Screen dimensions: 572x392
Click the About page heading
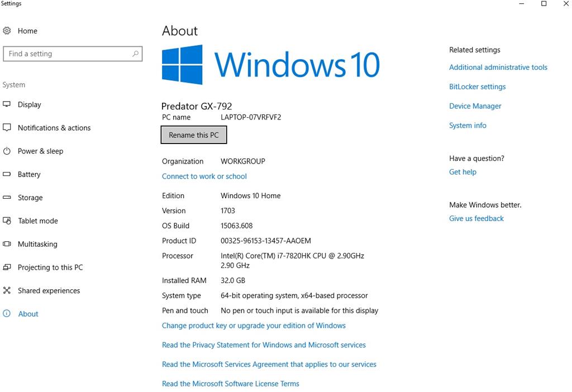pyautogui.click(x=180, y=31)
